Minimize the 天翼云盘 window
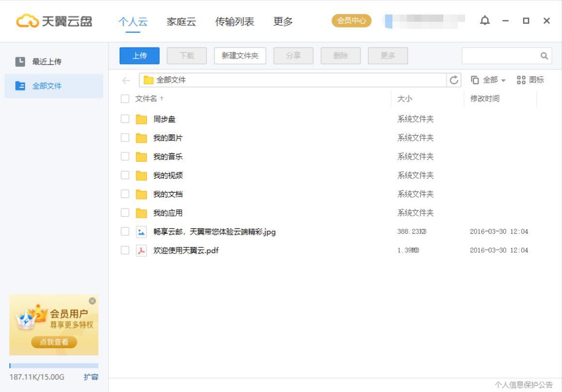 [x=505, y=21]
